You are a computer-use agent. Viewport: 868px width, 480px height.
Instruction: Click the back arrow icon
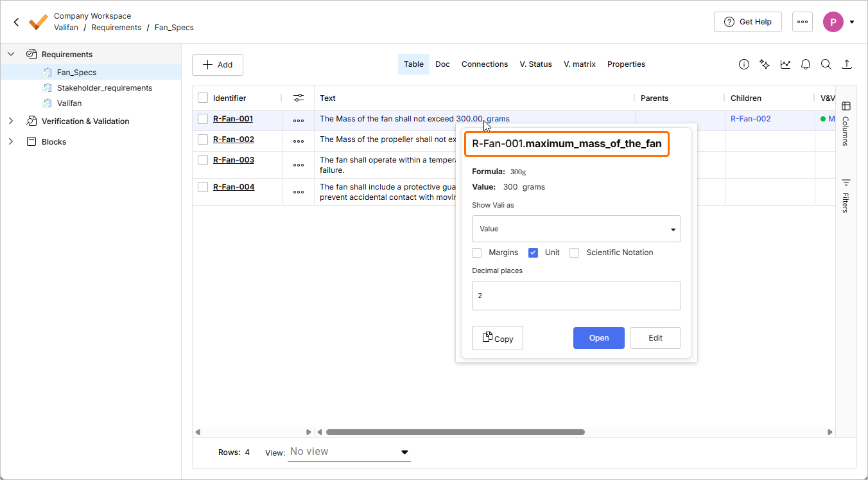pos(17,22)
